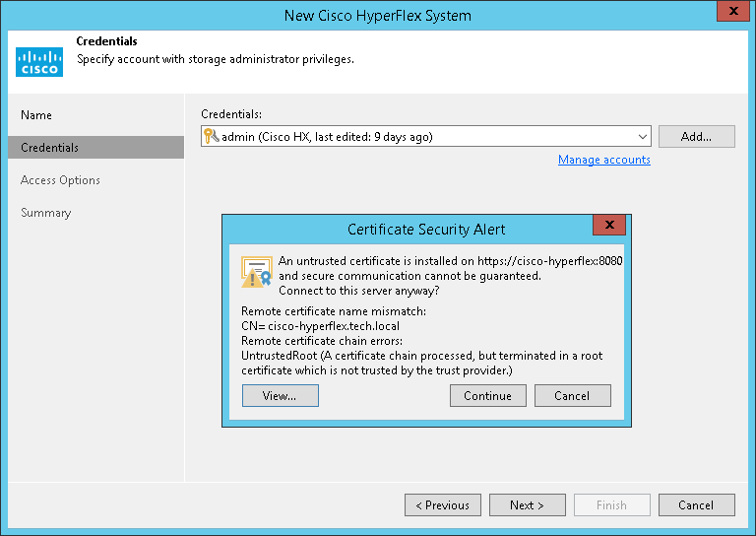
Task: Click the greyed-out Finish button
Action: (612, 505)
